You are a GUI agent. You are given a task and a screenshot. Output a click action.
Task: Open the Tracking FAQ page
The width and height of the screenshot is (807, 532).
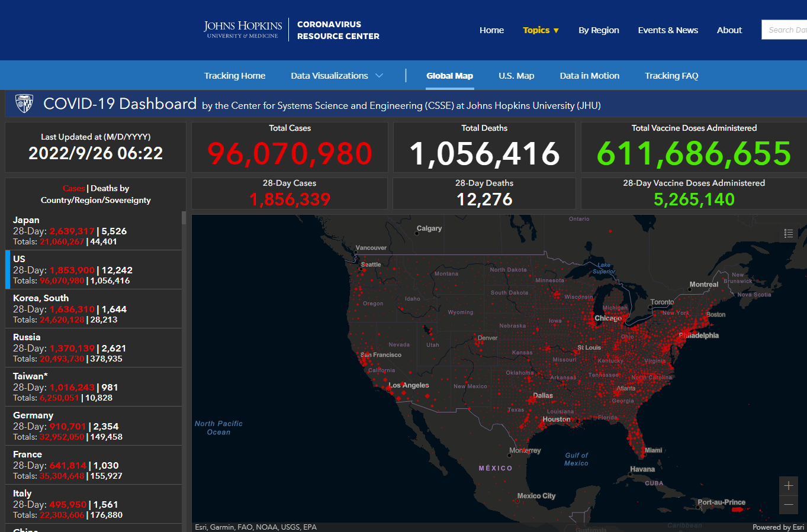(671, 76)
